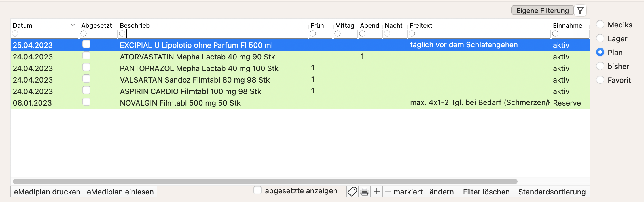Image resolution: width=644 pixels, height=202 pixels.
Task: Click Freitext 'max. 4x1-2 Tgl. bei Bedarf'
Action: 456,102
